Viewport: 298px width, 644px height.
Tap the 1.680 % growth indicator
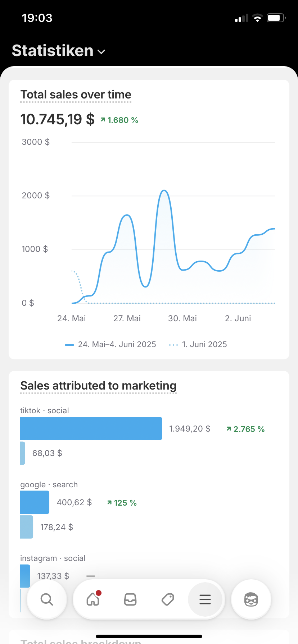(x=119, y=120)
